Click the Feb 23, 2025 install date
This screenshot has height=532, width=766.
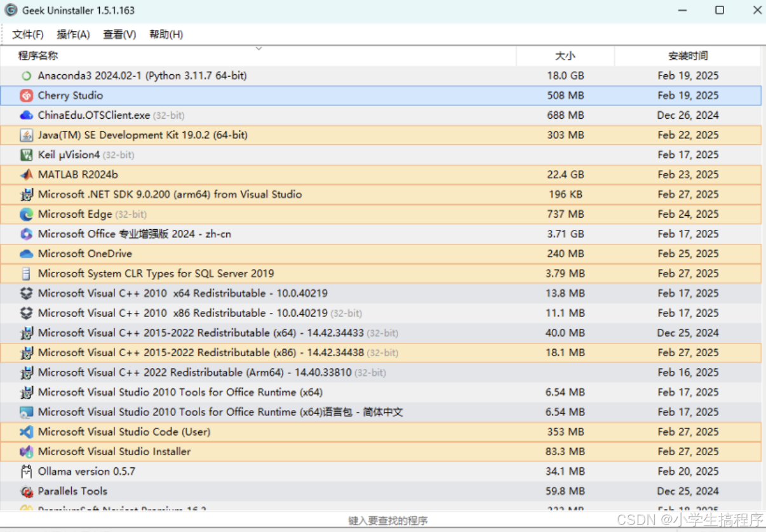point(688,175)
